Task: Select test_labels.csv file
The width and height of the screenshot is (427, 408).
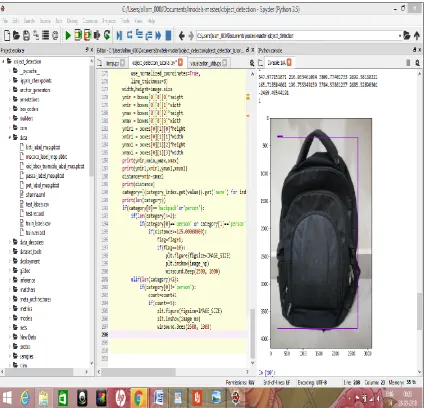Action: tap(37, 204)
